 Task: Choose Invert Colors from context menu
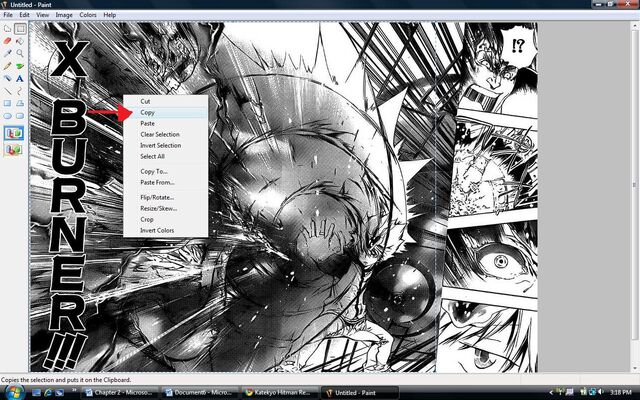[x=166, y=231]
